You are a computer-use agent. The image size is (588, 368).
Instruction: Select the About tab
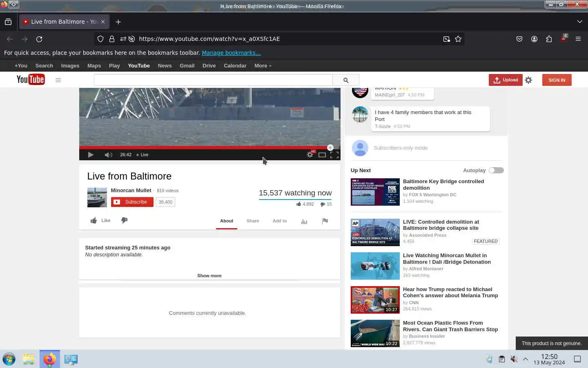tap(227, 221)
